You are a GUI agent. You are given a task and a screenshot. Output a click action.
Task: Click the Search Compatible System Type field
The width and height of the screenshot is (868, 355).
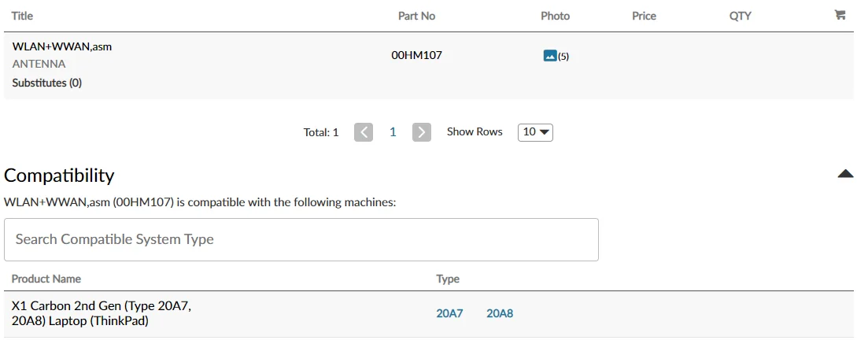point(301,239)
